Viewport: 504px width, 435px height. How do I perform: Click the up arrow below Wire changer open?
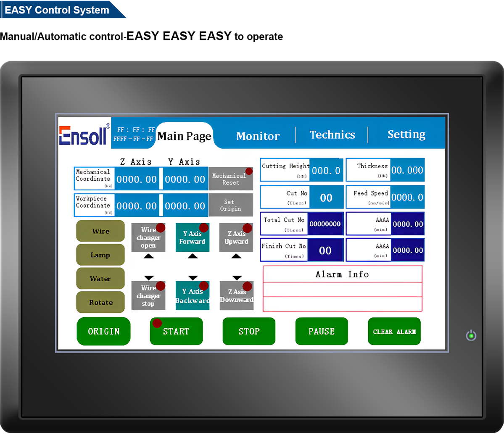click(x=148, y=256)
